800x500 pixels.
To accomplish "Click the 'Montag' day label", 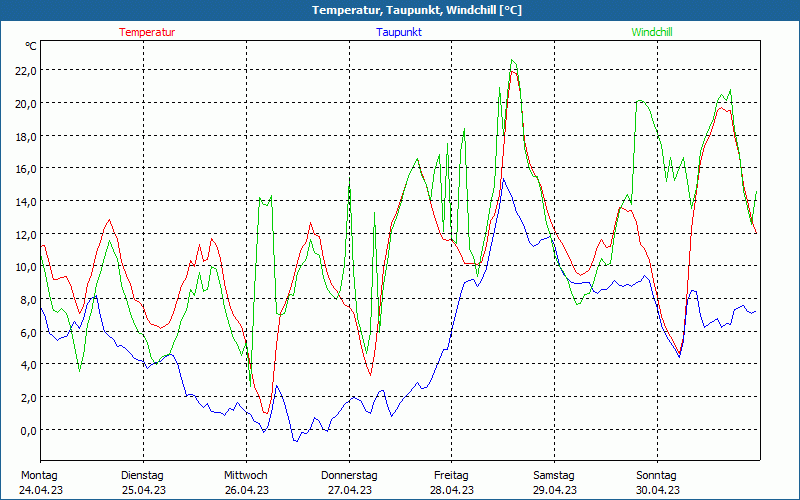I will click(39, 476).
